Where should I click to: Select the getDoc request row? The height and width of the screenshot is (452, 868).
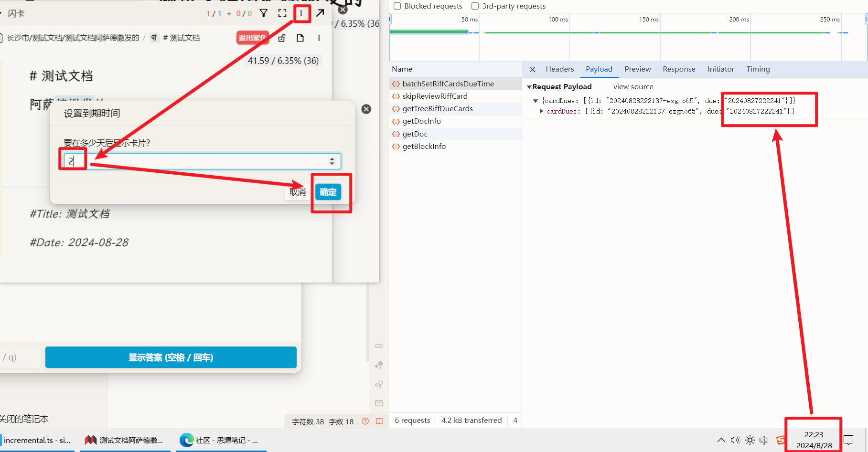(455, 134)
